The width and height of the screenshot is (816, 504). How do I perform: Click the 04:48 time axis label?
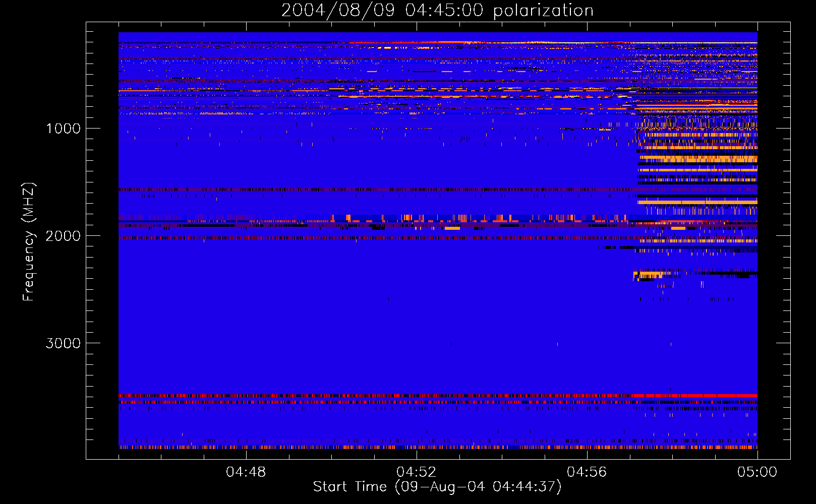click(246, 472)
